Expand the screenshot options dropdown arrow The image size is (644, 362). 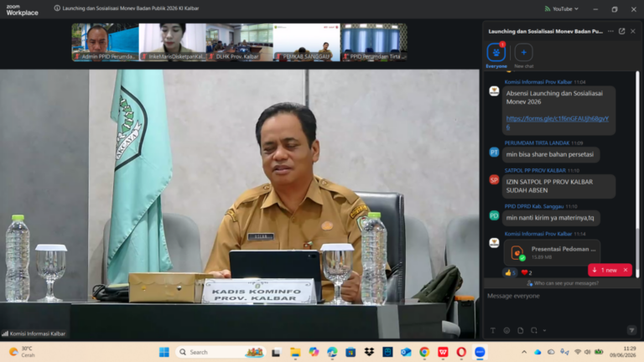[x=544, y=330]
